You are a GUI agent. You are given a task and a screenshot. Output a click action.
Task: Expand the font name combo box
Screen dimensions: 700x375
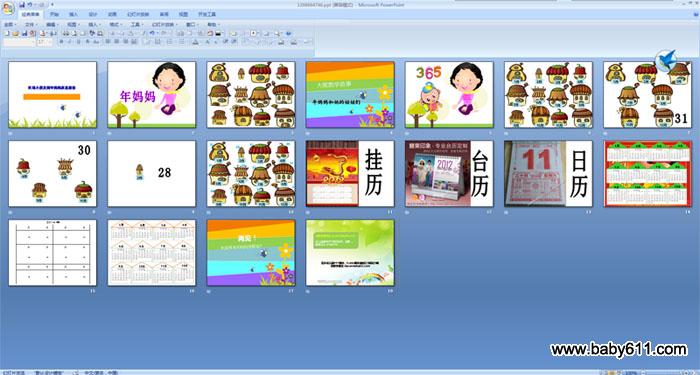click(x=19, y=42)
